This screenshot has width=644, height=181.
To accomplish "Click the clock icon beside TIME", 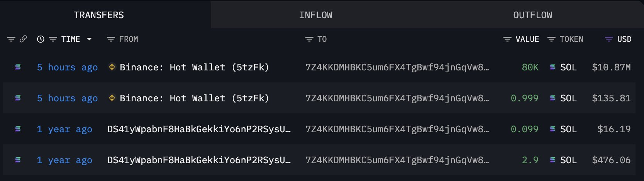I will pos(41,39).
